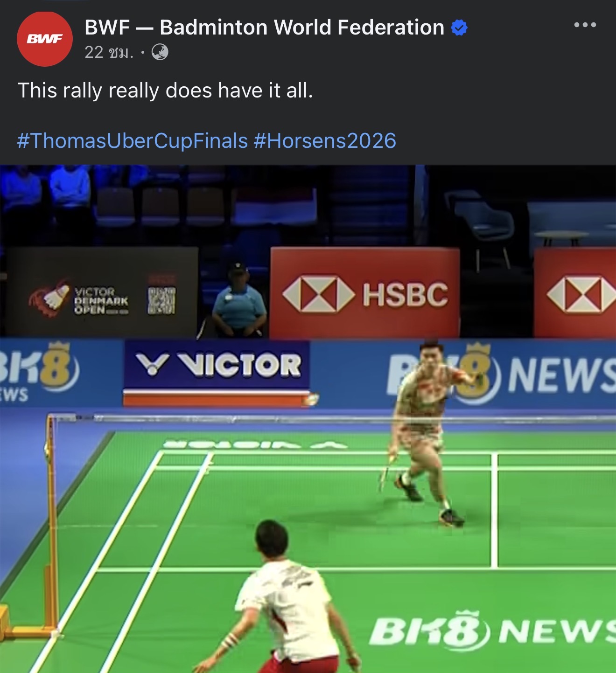Click the 22 ชม. post timestamp
Screen dimensions: 616x673
(109, 52)
